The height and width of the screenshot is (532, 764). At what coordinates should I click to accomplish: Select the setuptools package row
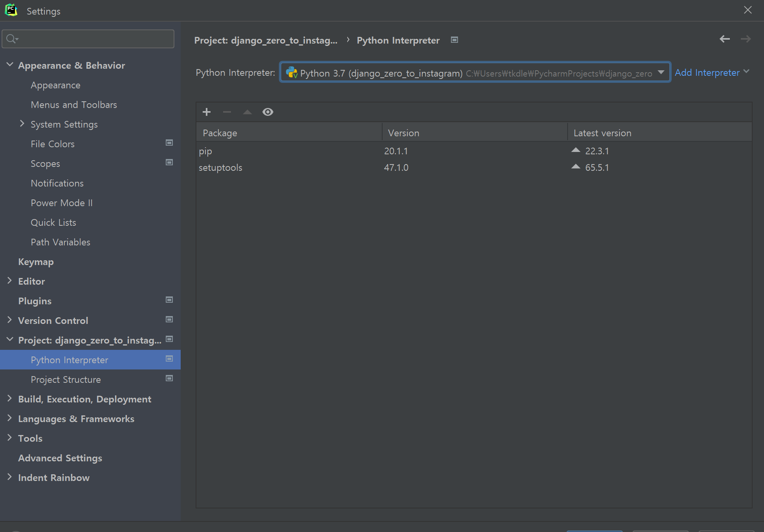pos(220,168)
